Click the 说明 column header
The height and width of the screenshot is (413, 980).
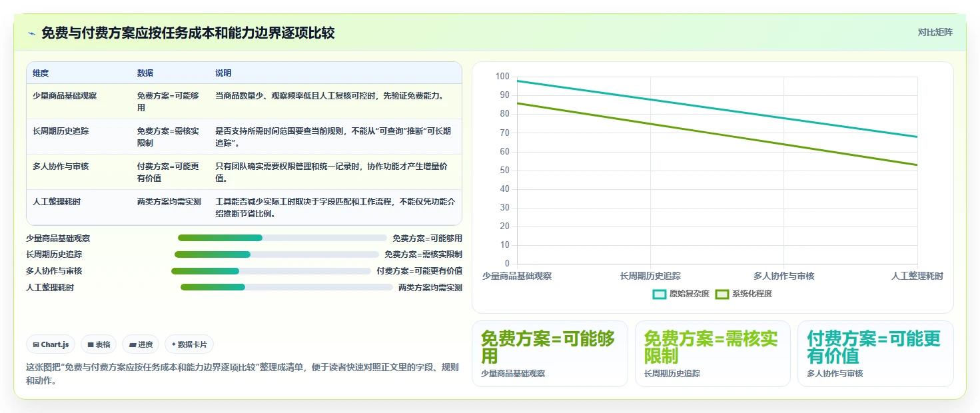point(223,73)
